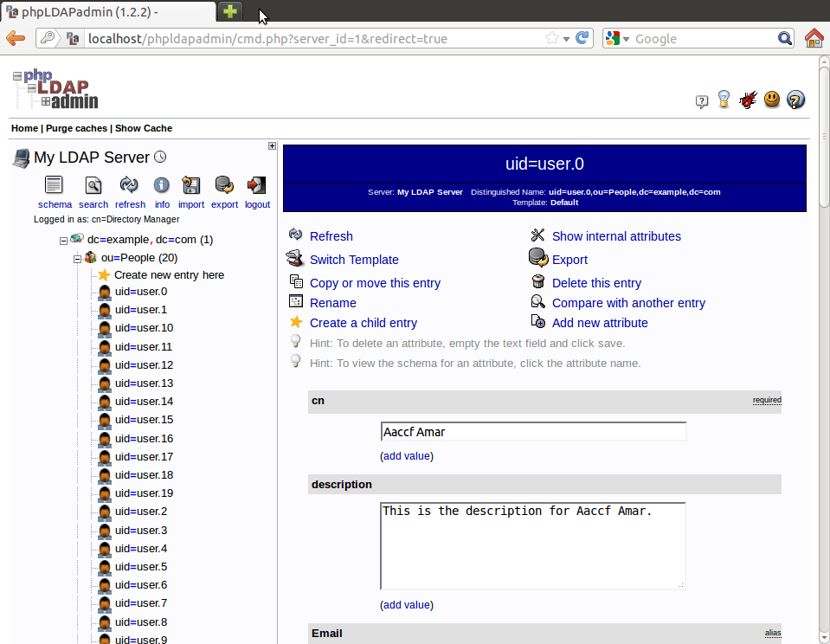This screenshot has width=830, height=644.
Task: Open the Google search engine dropdown
Action: point(625,38)
